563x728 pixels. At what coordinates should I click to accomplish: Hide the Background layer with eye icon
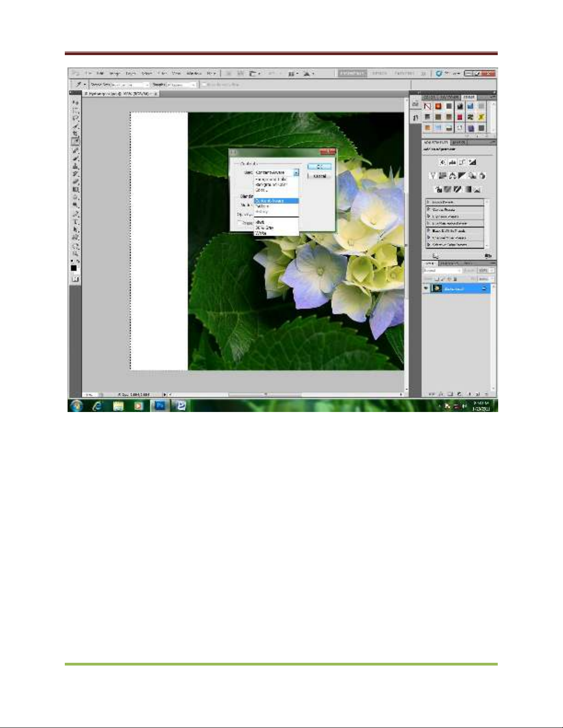(427, 288)
